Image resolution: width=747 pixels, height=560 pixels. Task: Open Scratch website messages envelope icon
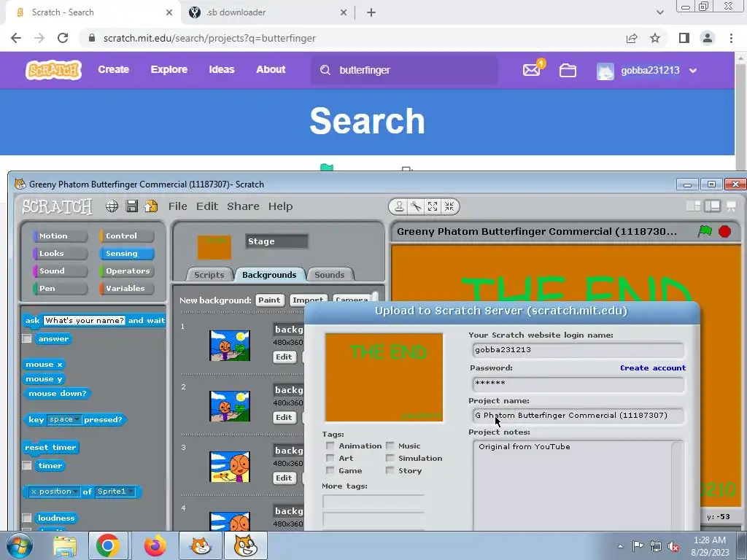[532, 70]
